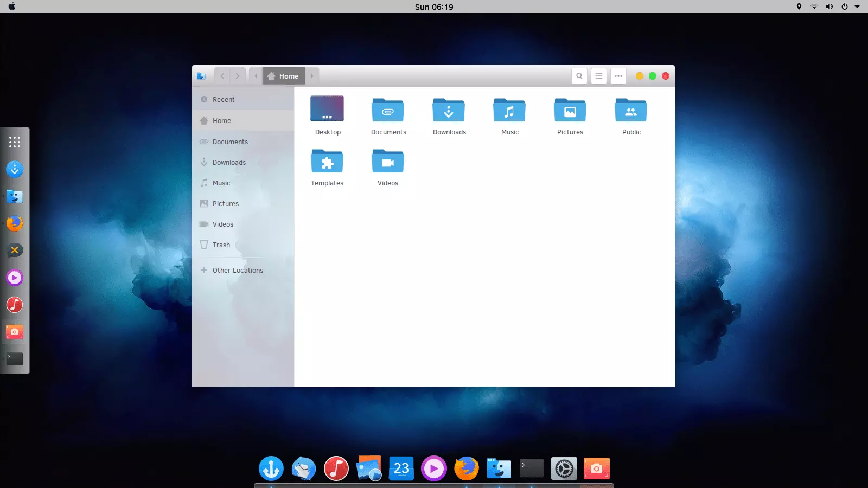Viewport: 868px width, 488px height.
Task: Click the forward navigation arrow
Action: 238,76
